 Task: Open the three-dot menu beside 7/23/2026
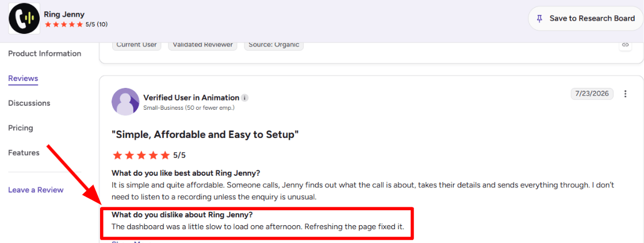pyautogui.click(x=625, y=94)
